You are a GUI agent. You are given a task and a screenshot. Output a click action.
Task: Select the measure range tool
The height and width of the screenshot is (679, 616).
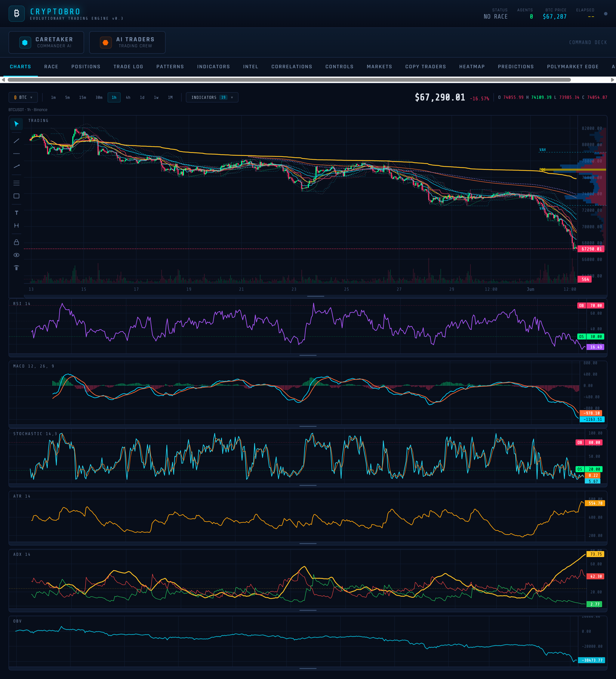(16, 226)
